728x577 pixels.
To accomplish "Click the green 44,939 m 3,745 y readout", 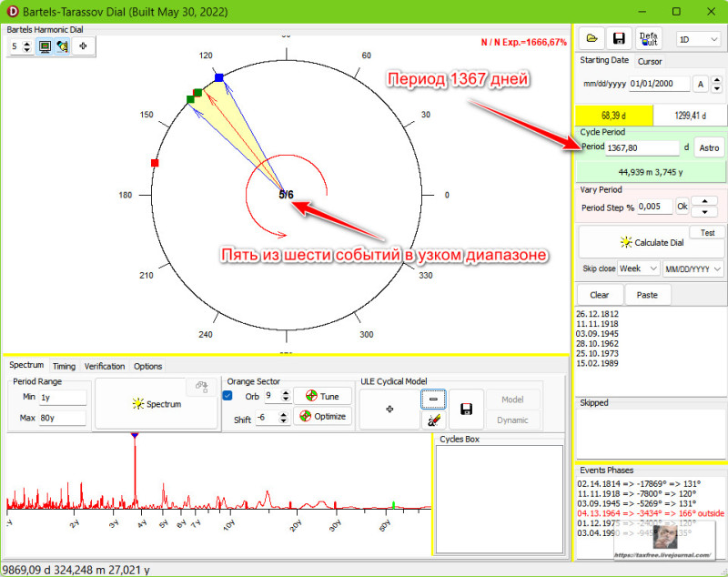I will (651, 172).
